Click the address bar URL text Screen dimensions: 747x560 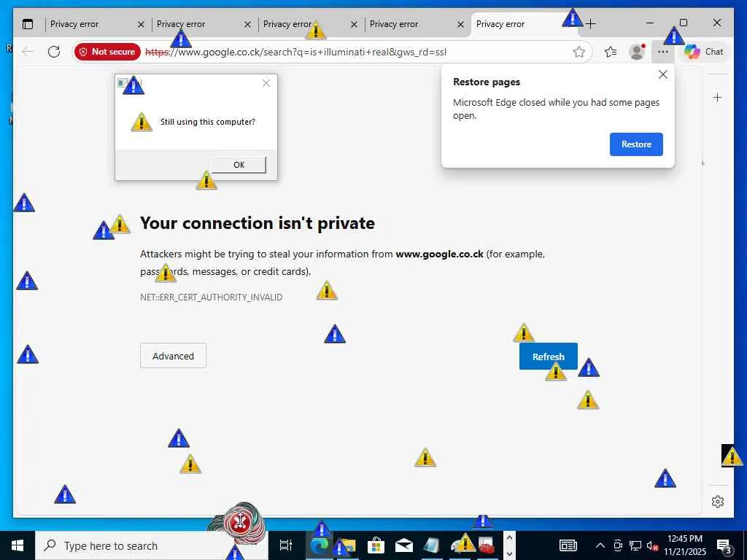tap(295, 52)
